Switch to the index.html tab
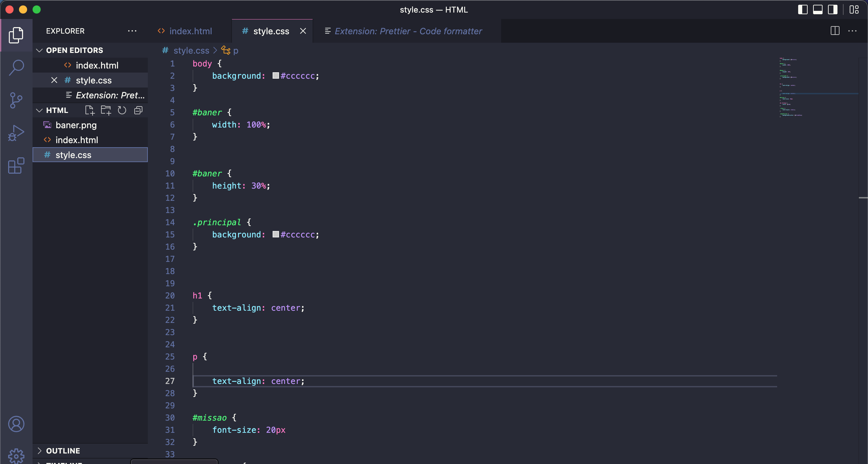The width and height of the screenshot is (868, 464). [190, 31]
